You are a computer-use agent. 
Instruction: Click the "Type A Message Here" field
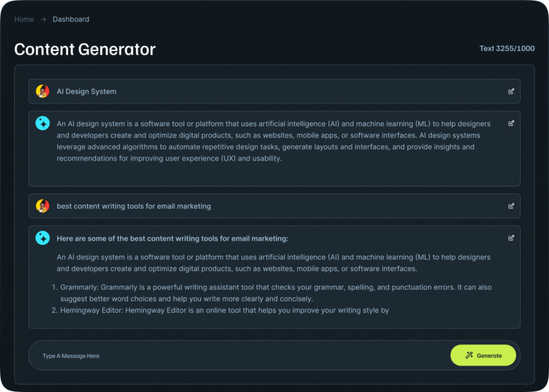tap(71, 355)
